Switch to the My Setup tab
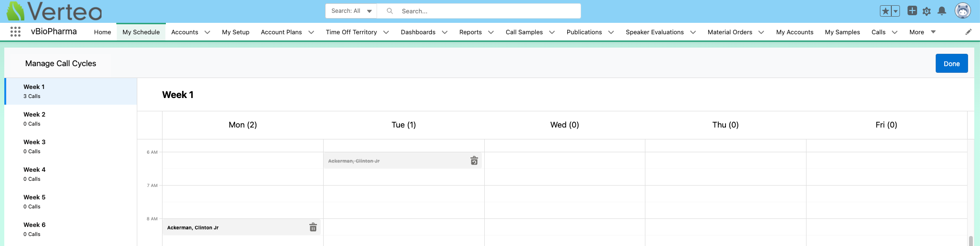This screenshot has height=246, width=980. tap(235, 32)
